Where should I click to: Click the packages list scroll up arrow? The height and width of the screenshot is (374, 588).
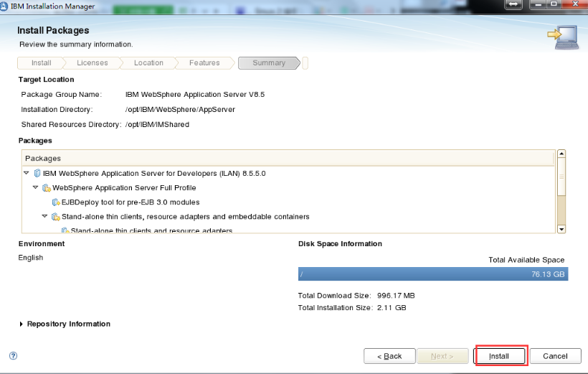(x=561, y=154)
